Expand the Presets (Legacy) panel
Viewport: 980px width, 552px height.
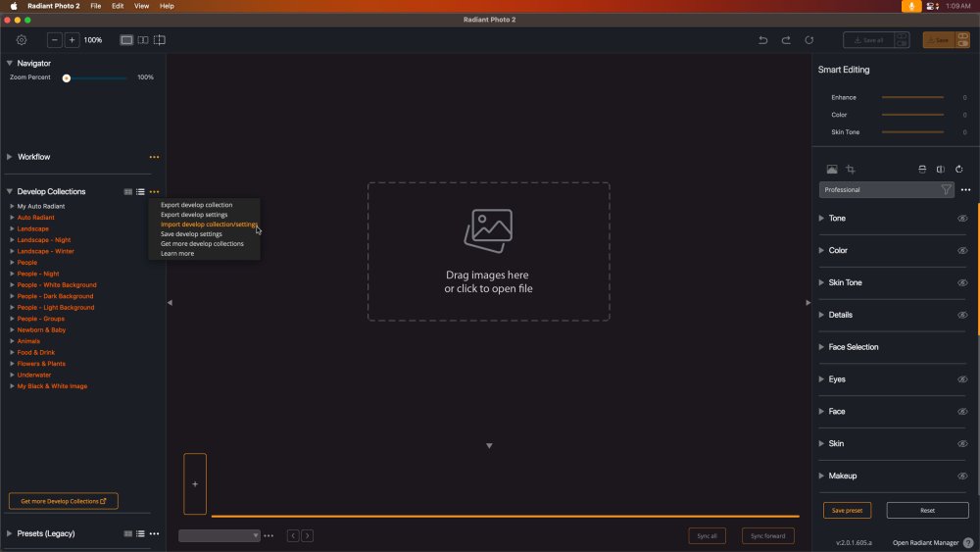point(10,534)
